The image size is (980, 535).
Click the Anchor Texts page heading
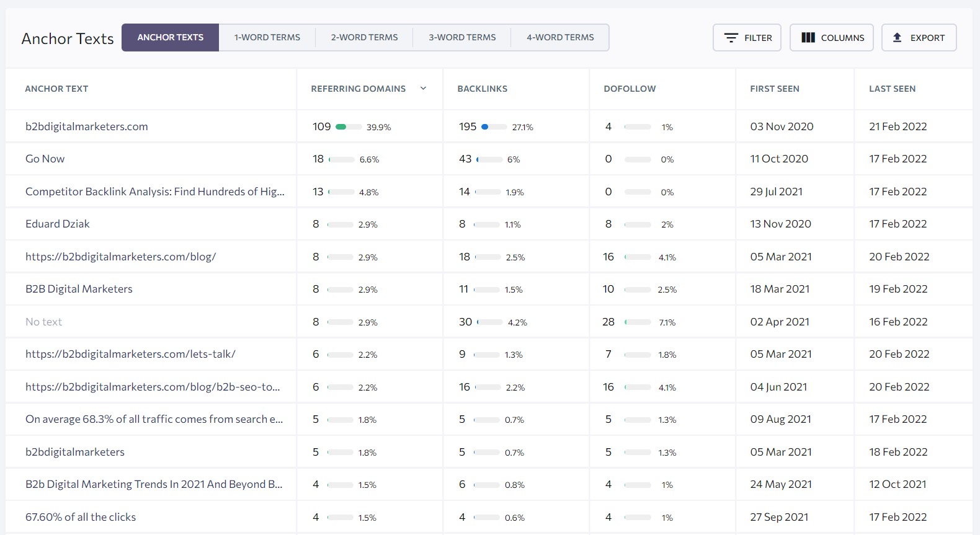[68, 38]
